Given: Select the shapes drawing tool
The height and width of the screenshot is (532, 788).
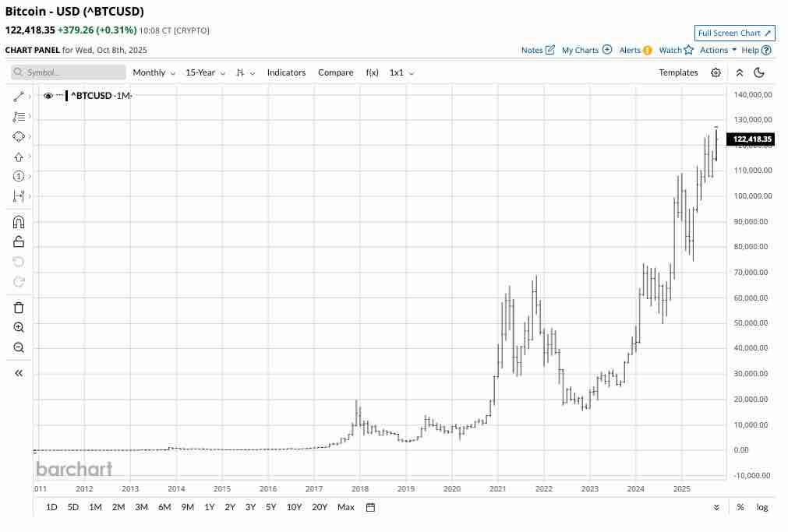Looking at the screenshot, I should (19, 136).
